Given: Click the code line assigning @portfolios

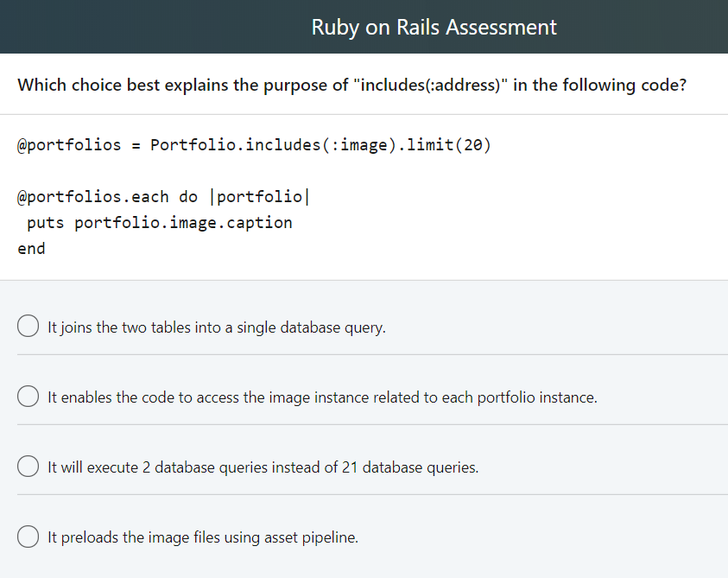Looking at the screenshot, I should (254, 144).
